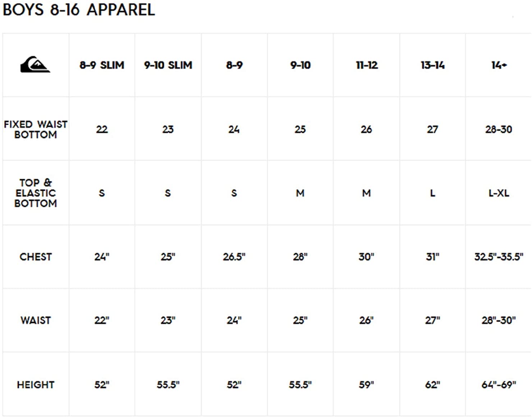Click the 13-14 size header
This screenshot has height=417, width=532.
[432, 65]
